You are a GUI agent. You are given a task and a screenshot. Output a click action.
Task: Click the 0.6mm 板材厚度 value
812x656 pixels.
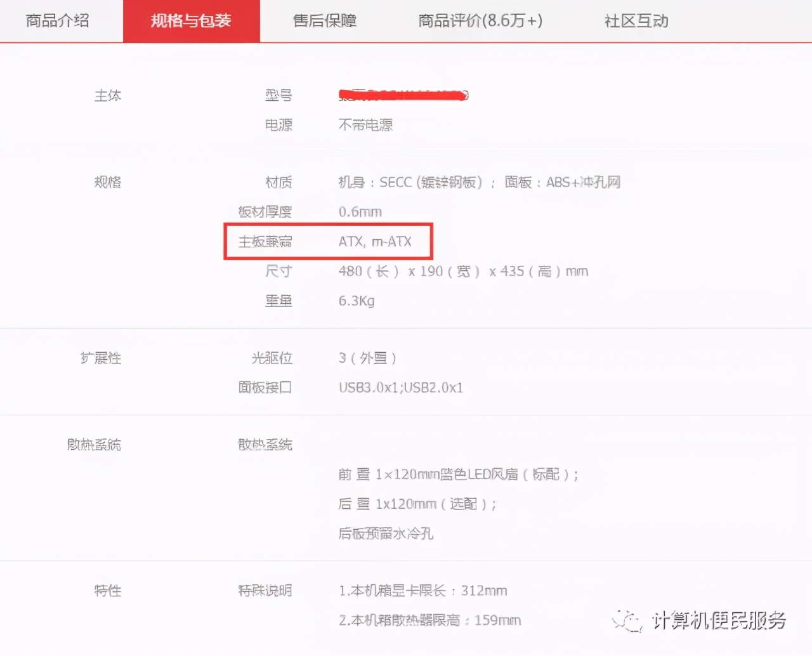[x=359, y=211]
